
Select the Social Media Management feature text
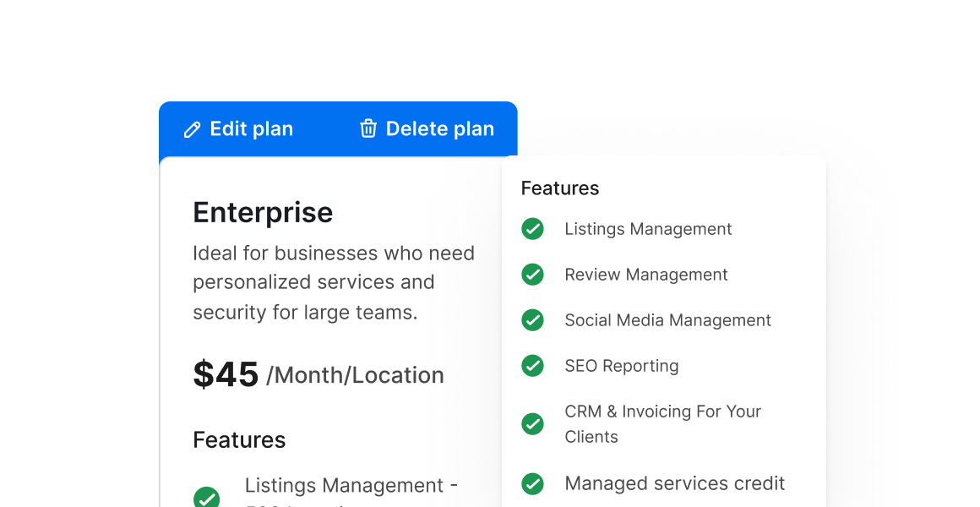667,321
